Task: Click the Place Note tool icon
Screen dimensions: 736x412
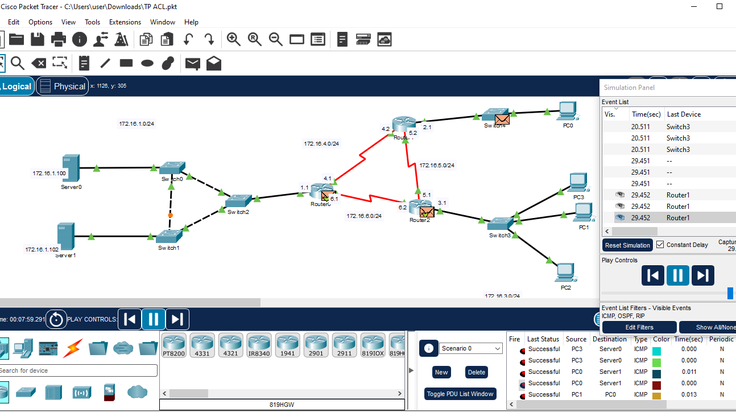Action: click(84, 63)
